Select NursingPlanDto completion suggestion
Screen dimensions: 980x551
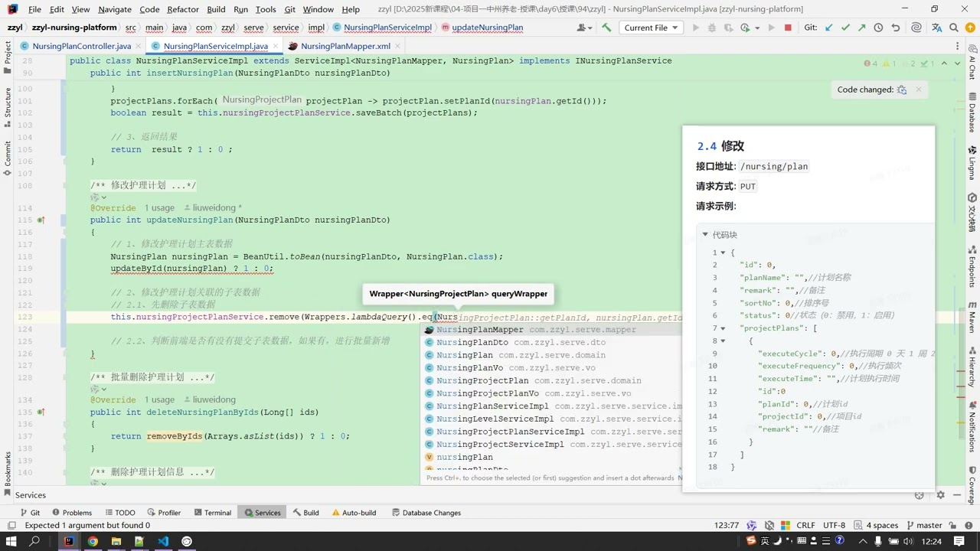550,342
